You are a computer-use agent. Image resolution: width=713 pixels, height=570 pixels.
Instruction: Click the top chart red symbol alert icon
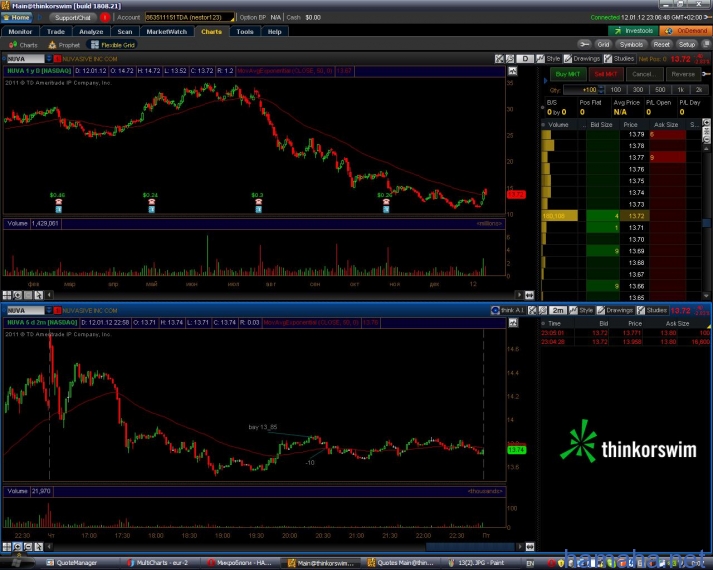[58, 59]
